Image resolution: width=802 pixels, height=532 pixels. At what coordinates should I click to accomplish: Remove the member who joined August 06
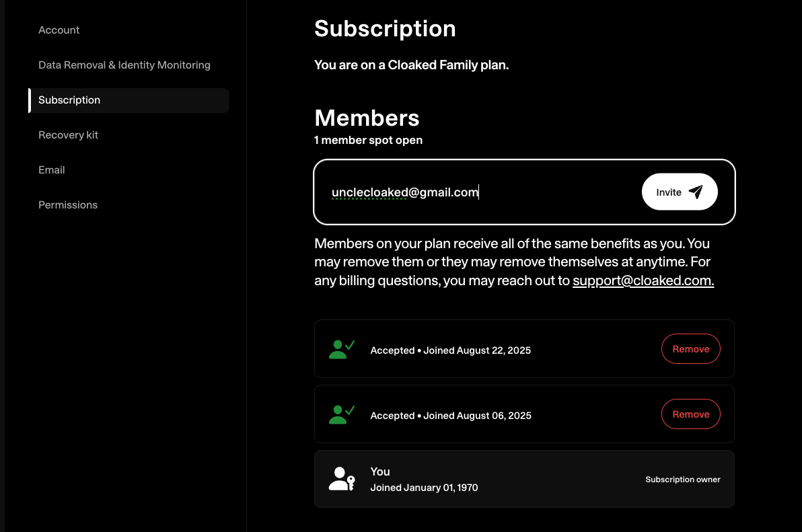pyautogui.click(x=691, y=414)
